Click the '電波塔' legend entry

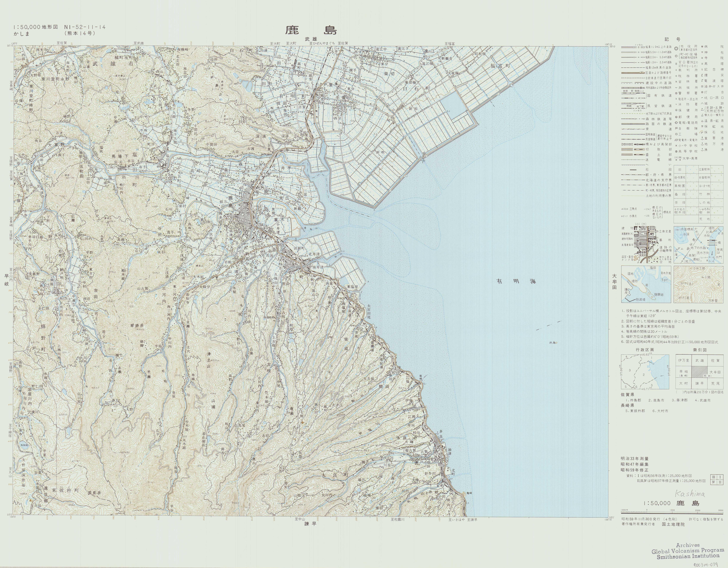point(712,81)
